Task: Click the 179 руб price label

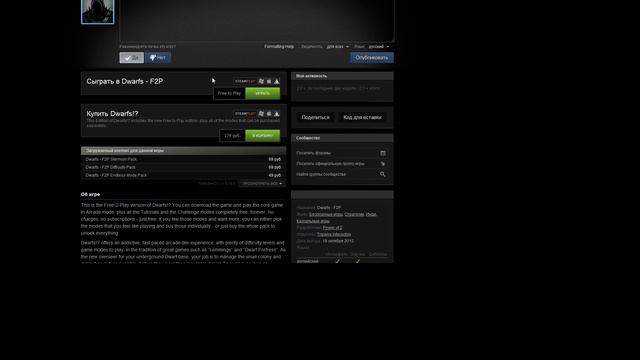Action: point(232,136)
